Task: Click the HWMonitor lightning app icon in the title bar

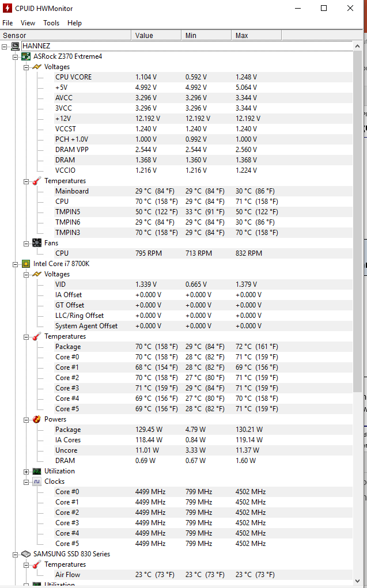Action: pyautogui.click(x=7, y=8)
